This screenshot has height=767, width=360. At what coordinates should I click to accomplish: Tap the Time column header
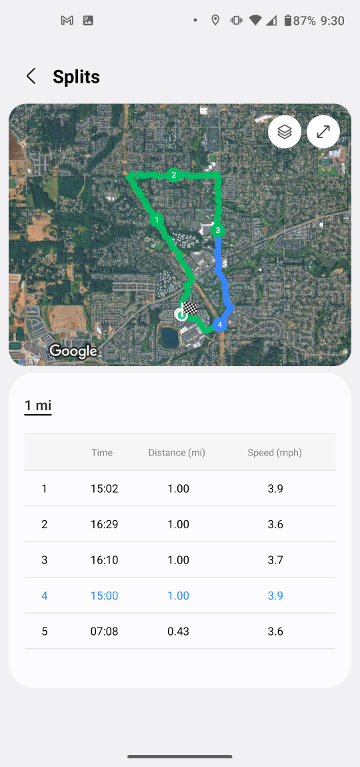click(102, 452)
